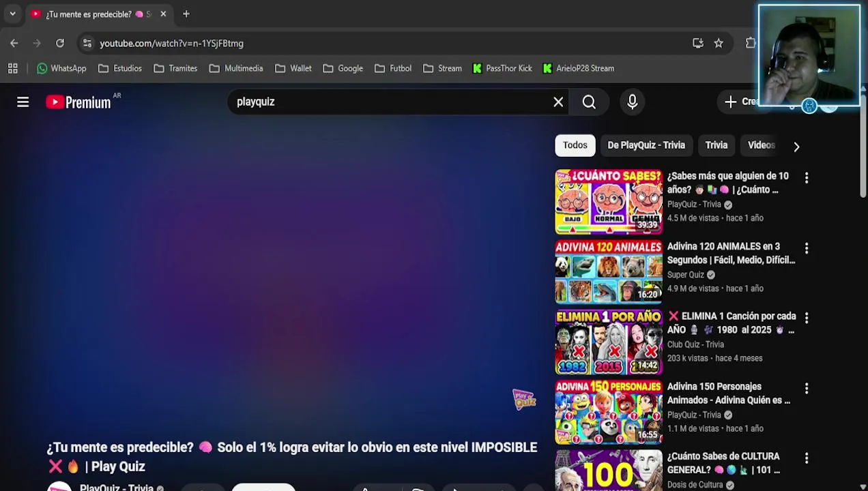
Task: Open a new browser tab
Action: tap(186, 14)
